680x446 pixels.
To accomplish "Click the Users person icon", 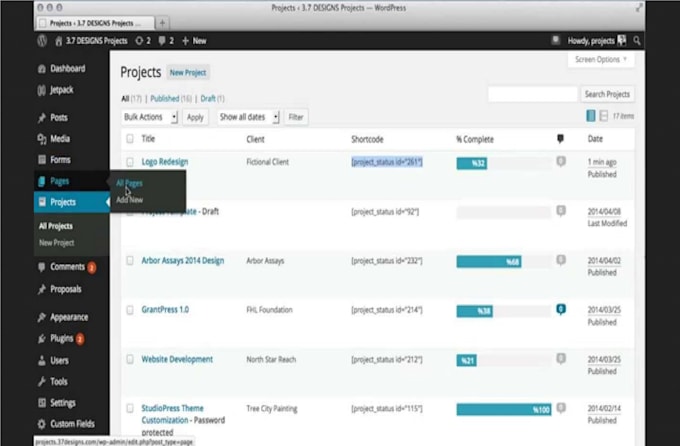I will (x=42, y=361).
